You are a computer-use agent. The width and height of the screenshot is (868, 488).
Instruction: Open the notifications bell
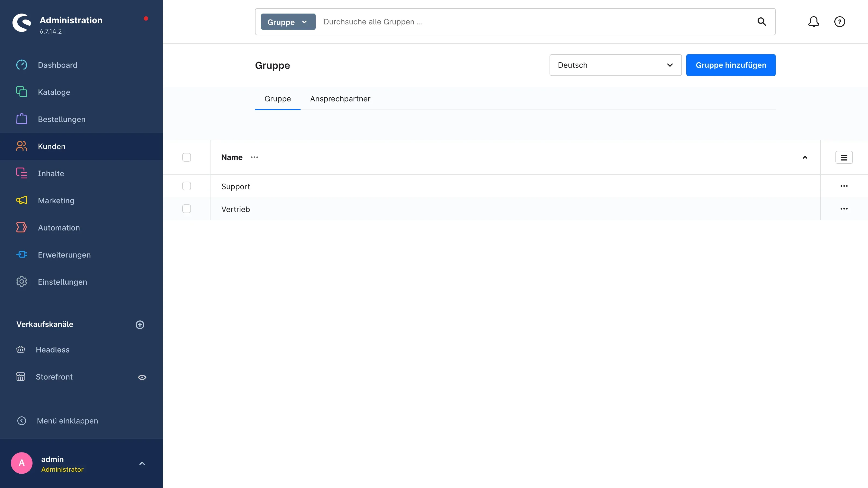pyautogui.click(x=813, y=22)
